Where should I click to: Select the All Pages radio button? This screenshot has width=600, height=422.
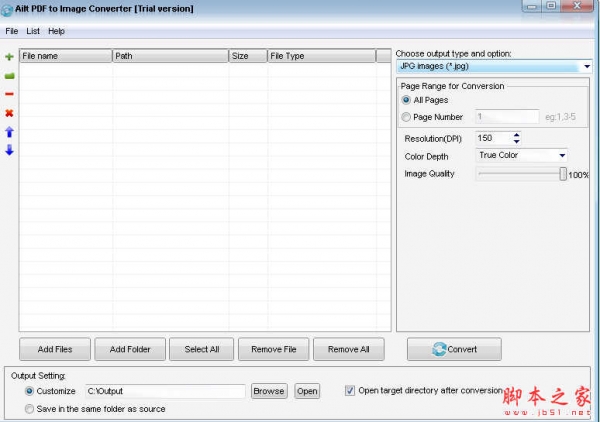pos(406,100)
